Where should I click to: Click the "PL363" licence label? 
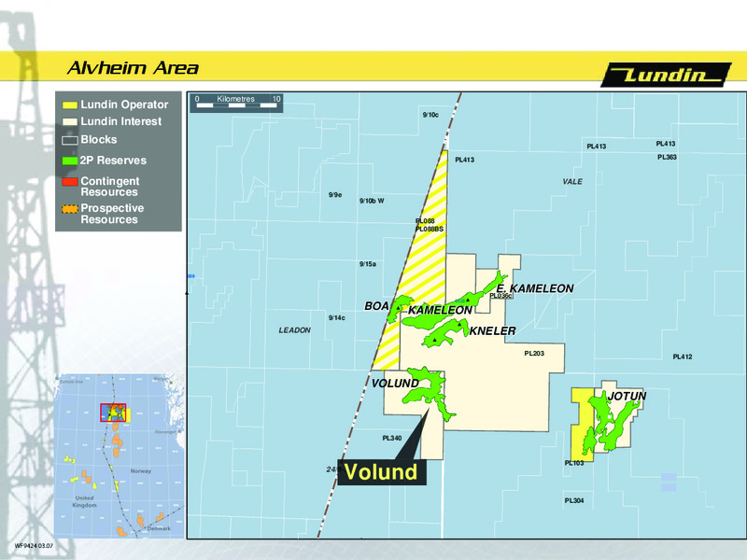coord(667,157)
